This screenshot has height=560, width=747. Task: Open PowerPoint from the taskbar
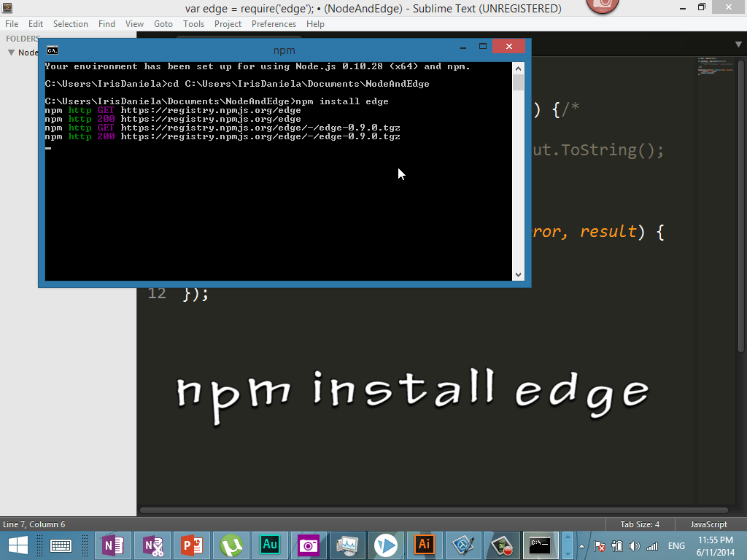pos(192,545)
